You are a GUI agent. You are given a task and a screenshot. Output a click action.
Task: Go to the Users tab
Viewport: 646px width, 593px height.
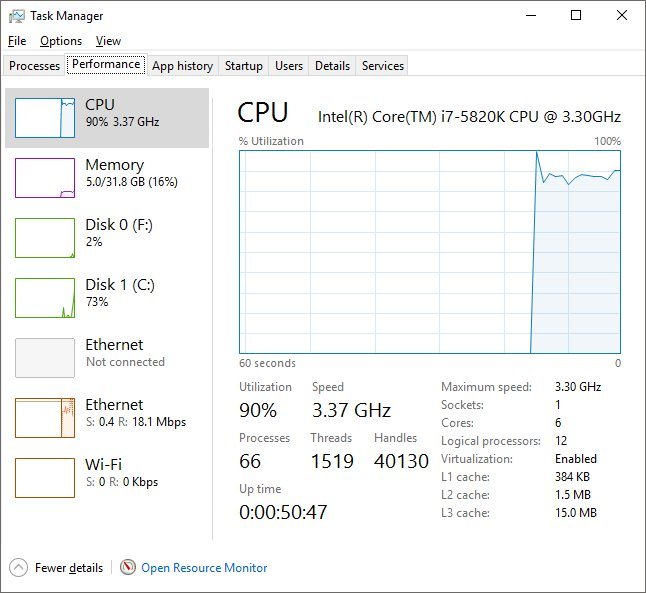tap(289, 66)
